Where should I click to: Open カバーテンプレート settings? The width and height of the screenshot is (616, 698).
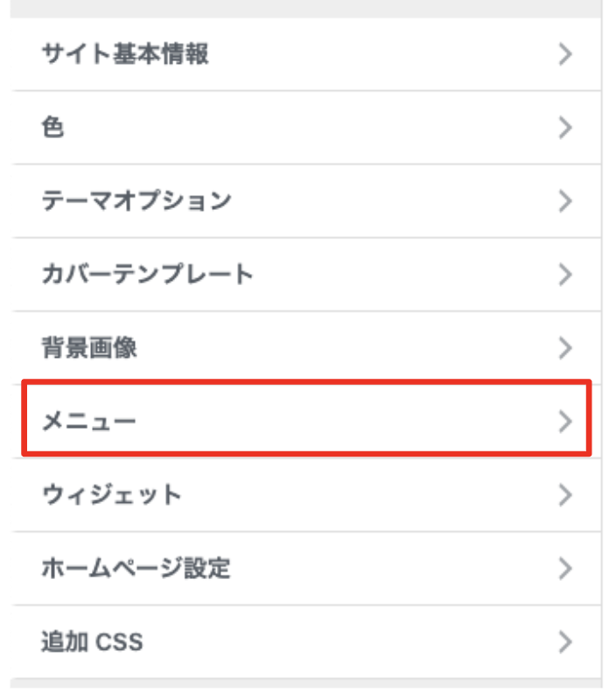tap(147, 275)
